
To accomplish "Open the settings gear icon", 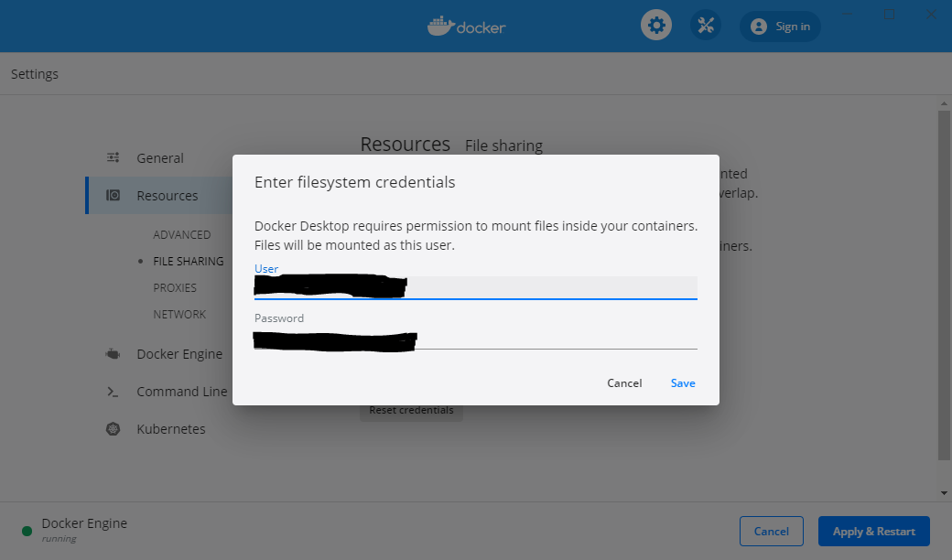I will pyautogui.click(x=655, y=25).
